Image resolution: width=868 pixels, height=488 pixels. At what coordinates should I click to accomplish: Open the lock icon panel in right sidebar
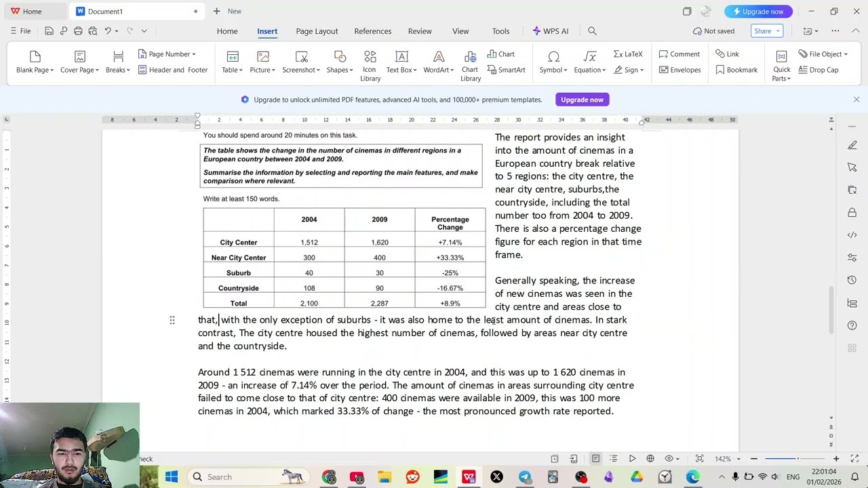point(852,213)
